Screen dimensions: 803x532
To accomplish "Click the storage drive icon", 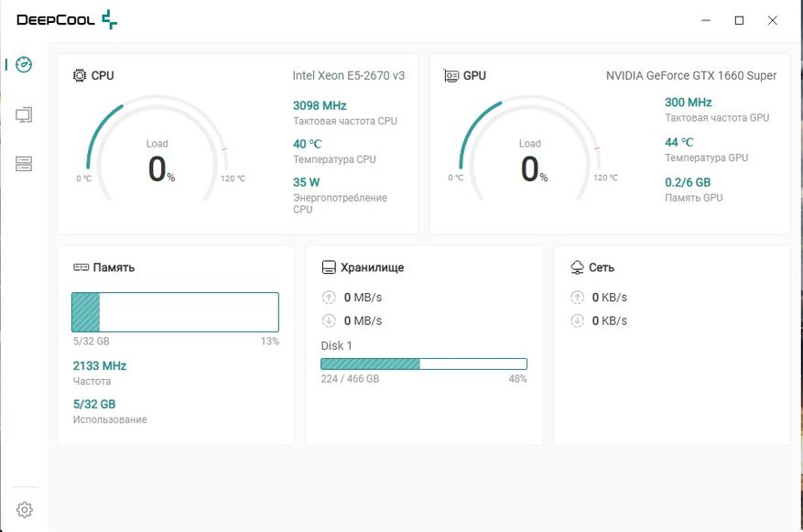I will (x=329, y=267).
